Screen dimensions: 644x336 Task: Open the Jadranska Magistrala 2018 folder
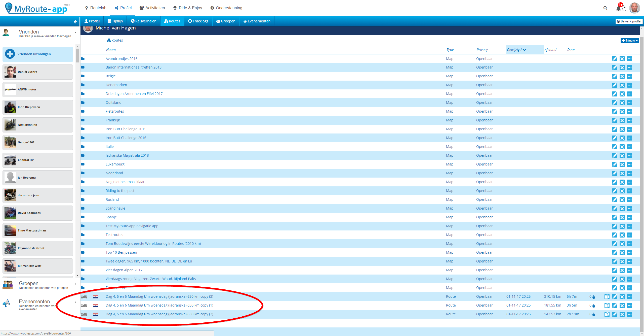[127, 155]
